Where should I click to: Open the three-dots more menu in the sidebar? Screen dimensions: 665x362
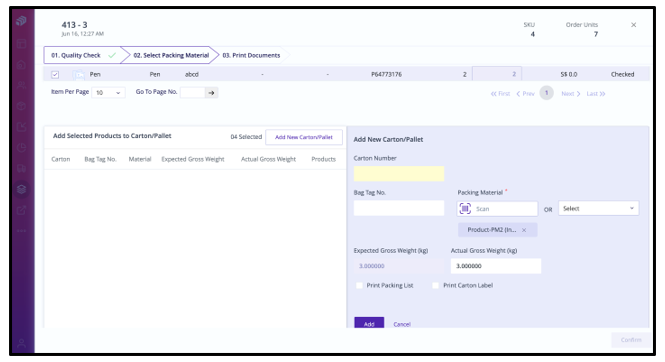21,231
